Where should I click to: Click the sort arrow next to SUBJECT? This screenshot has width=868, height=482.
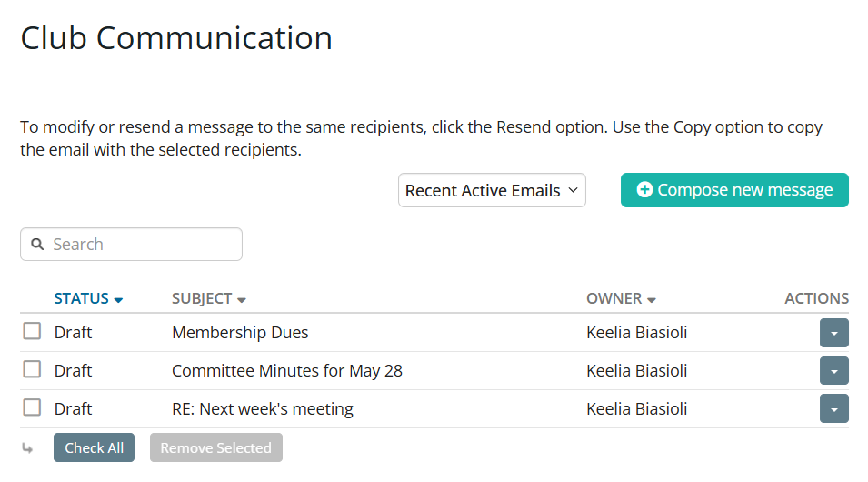tap(242, 299)
